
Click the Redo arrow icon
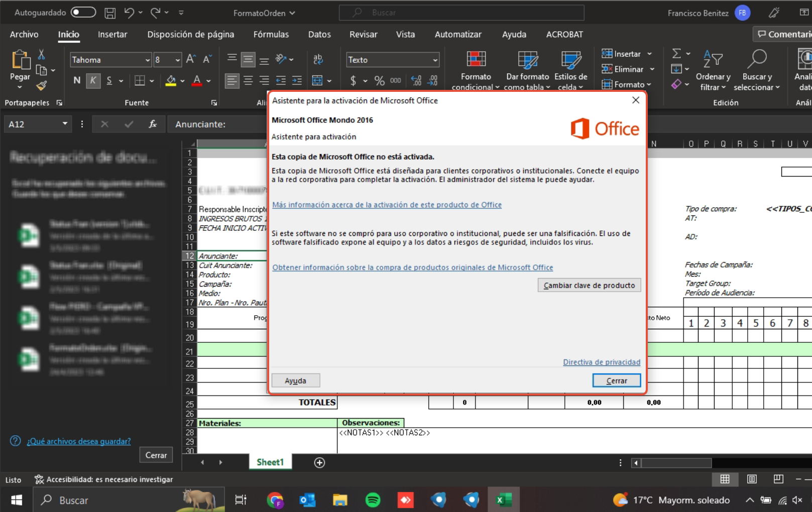155,13
